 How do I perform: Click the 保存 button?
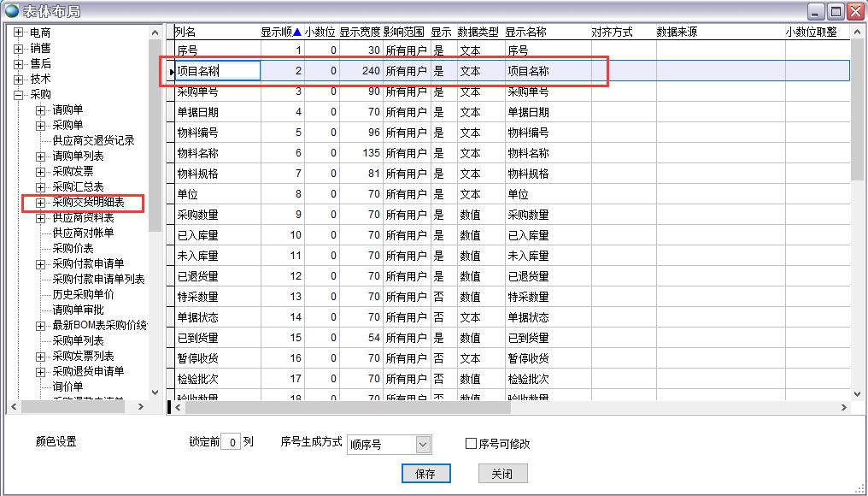pos(425,474)
